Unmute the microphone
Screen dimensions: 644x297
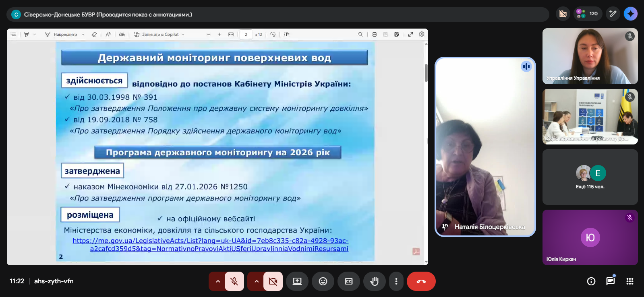pyautogui.click(x=234, y=281)
